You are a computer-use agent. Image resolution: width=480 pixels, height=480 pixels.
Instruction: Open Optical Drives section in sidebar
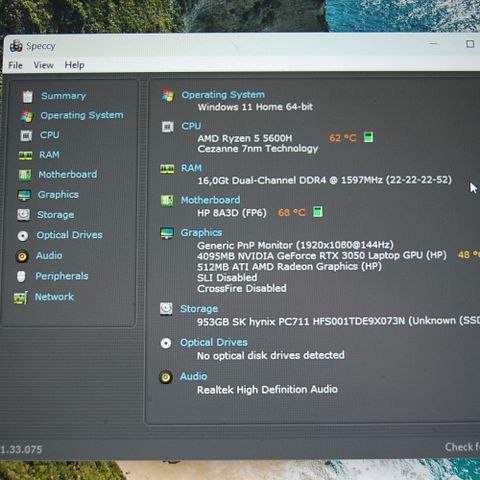pos(70,235)
